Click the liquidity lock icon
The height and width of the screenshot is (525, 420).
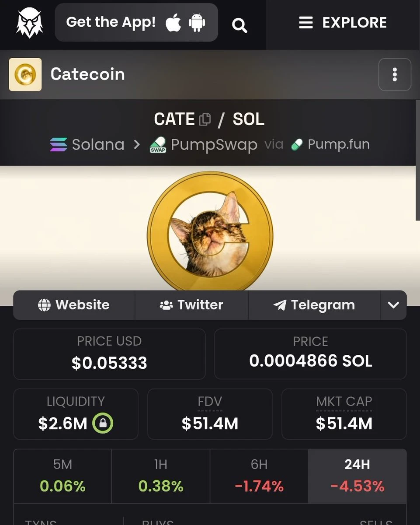(x=103, y=423)
